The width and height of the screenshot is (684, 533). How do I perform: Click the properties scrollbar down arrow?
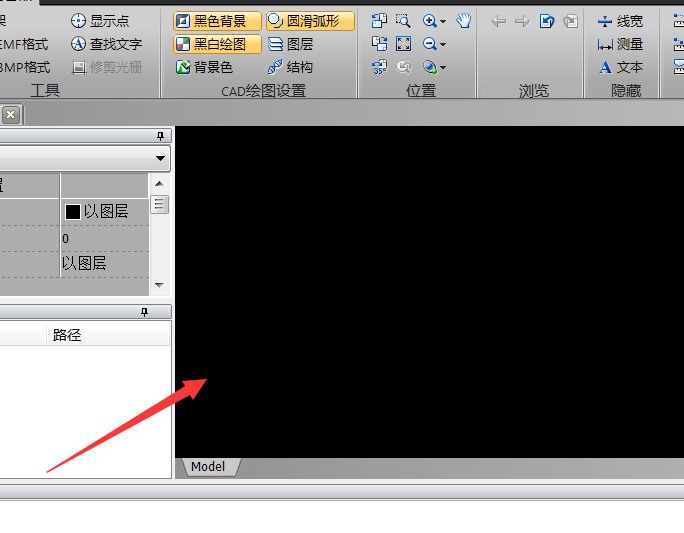point(159,285)
